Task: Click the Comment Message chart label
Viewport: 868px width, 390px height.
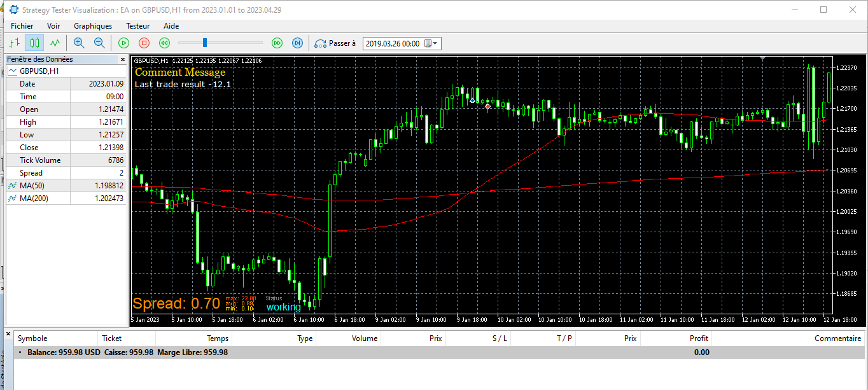Action: (180, 73)
